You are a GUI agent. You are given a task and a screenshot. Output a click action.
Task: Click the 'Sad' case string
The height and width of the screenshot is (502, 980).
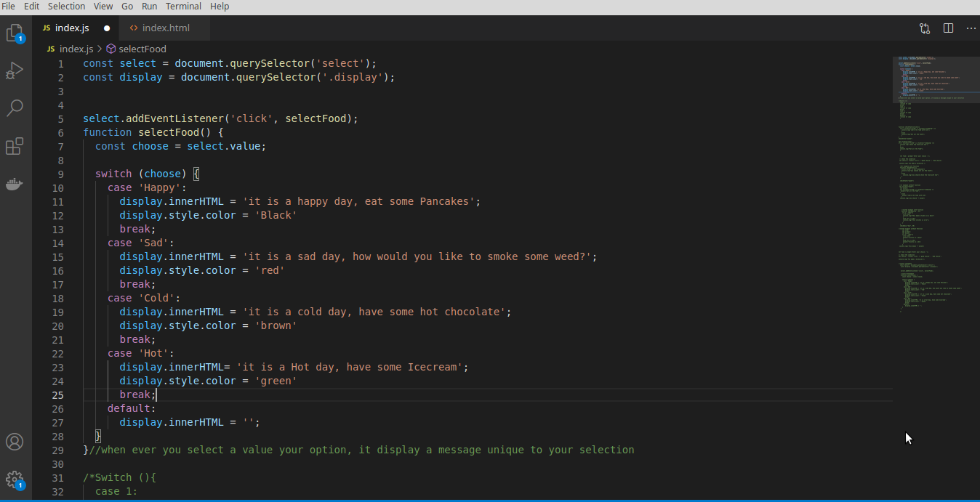[153, 243]
